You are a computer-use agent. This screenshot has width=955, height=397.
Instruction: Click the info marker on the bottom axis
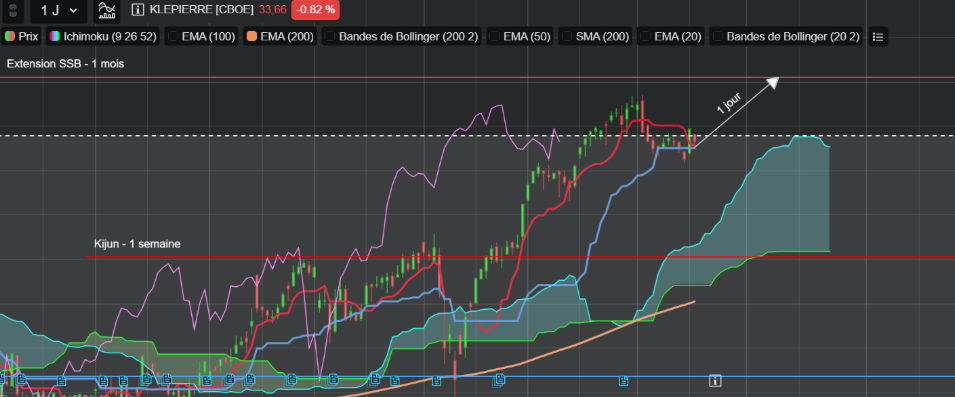coord(715,381)
